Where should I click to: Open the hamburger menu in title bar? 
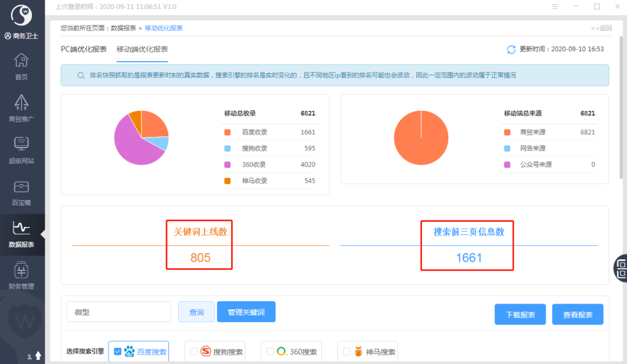[x=554, y=6]
